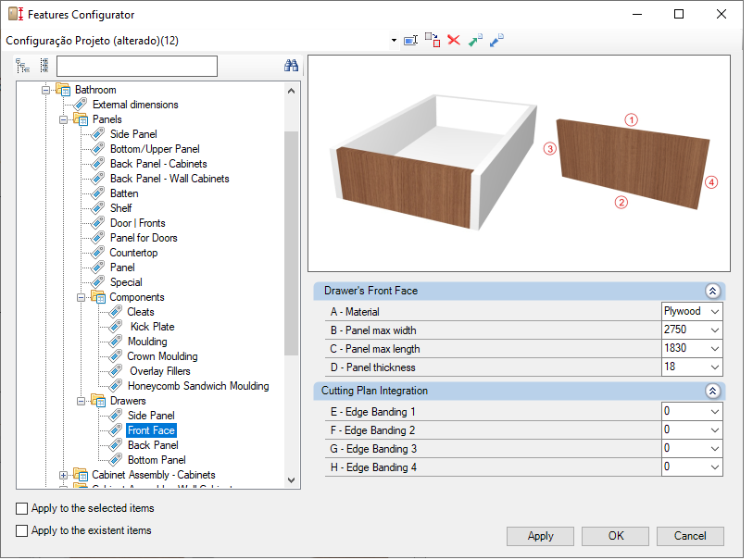This screenshot has height=560, width=753.
Task: Open the configuration selector dropdown arrow
Action: (394, 41)
